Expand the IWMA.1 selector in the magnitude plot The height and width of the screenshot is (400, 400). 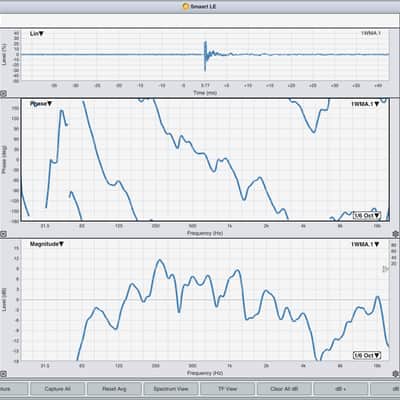366,244
